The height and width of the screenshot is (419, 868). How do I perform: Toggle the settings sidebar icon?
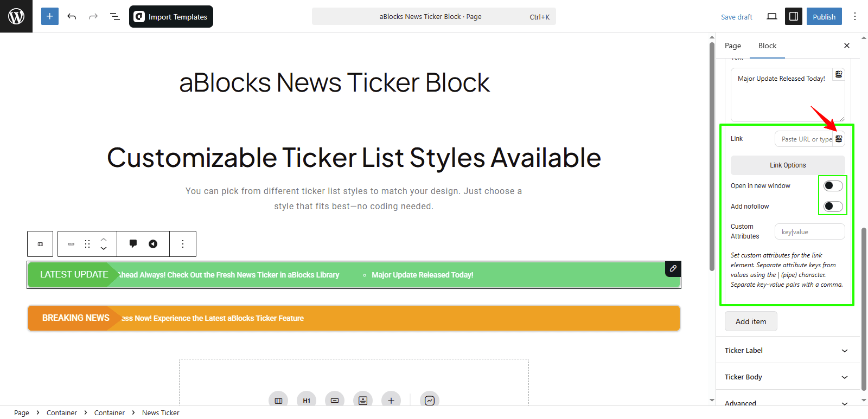(x=794, y=16)
